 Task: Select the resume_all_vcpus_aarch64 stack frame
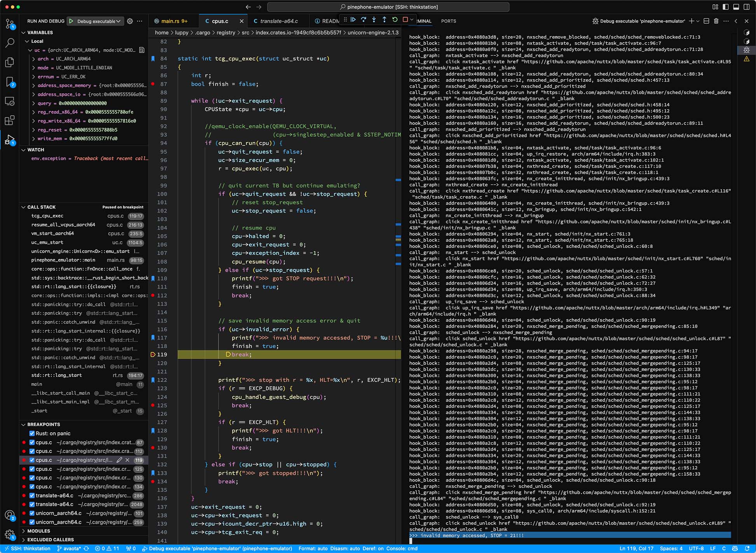click(x=63, y=225)
